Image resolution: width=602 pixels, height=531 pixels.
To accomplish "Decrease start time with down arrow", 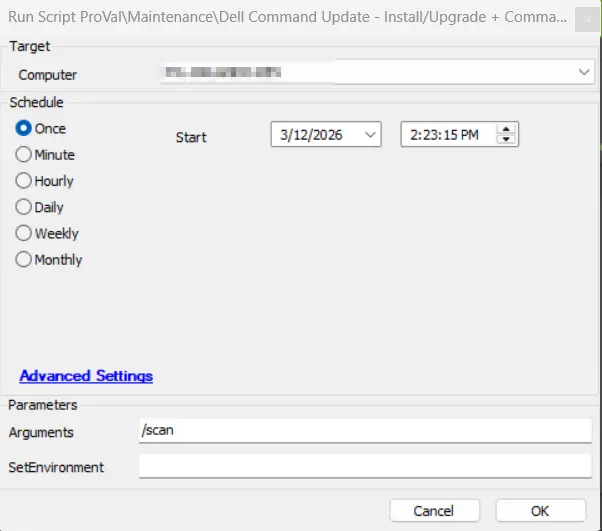I will pyautogui.click(x=507, y=139).
